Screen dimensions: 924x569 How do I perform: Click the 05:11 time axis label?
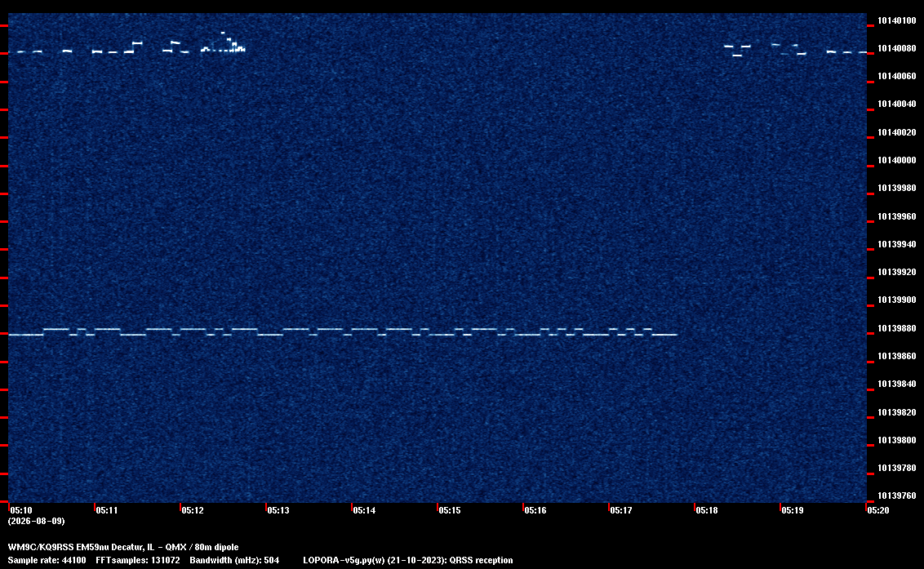(x=107, y=510)
